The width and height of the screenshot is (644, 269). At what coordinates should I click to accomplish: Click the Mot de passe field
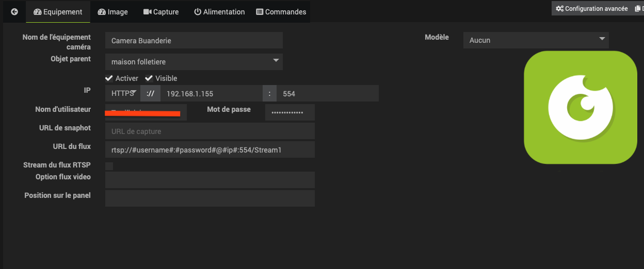289,112
